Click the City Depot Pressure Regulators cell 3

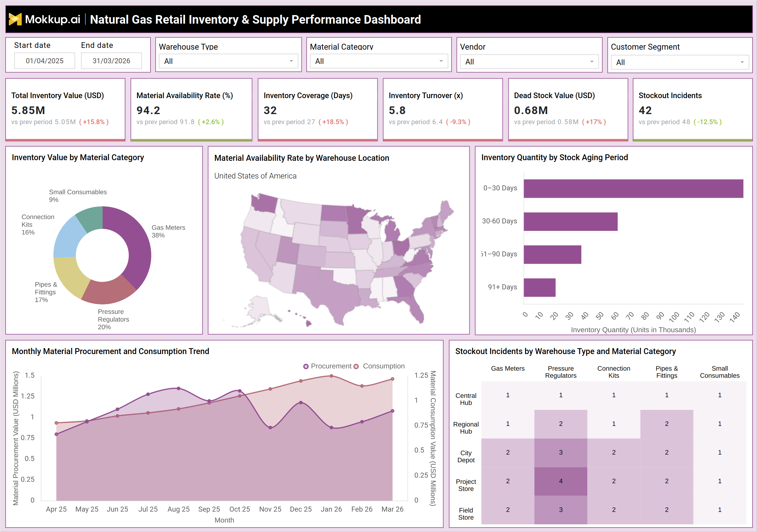pos(560,452)
